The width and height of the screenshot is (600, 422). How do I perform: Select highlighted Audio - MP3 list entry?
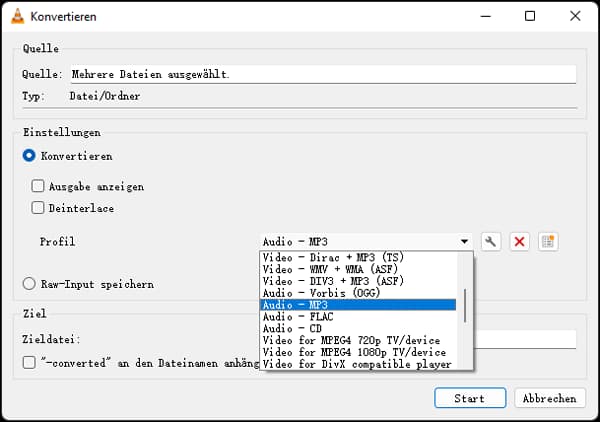coord(358,305)
